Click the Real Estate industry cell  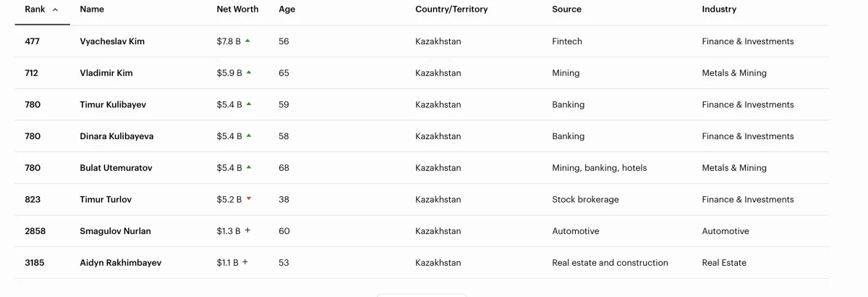coord(724,263)
